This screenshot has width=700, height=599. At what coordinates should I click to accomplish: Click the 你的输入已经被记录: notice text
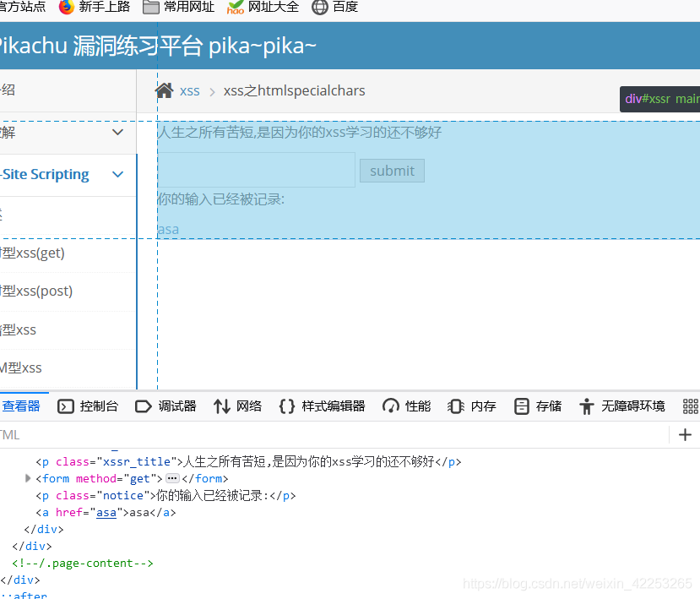[221, 199]
